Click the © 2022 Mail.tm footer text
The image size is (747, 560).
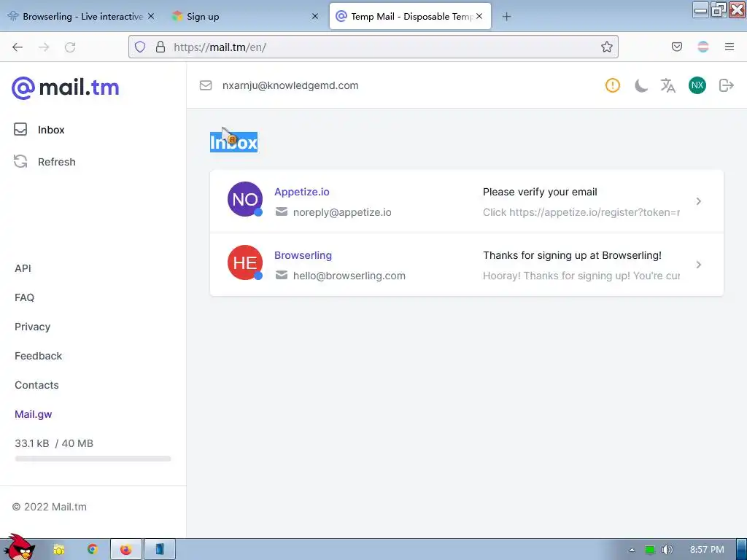(50, 507)
